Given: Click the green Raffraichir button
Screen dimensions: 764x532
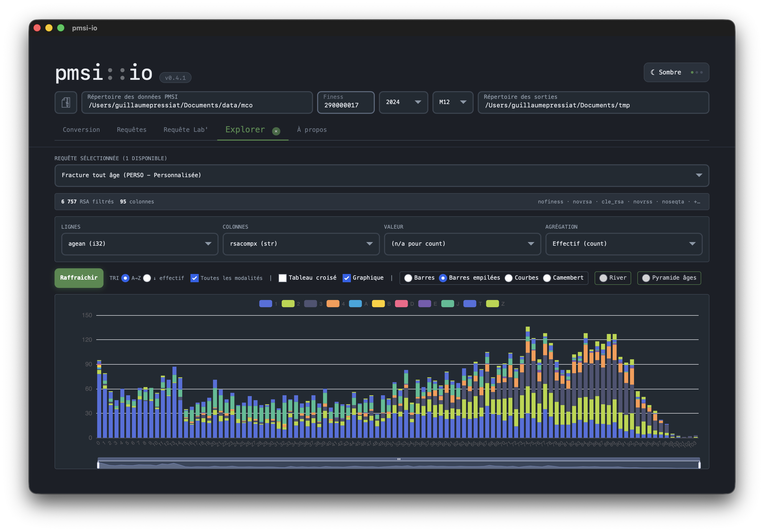Looking at the screenshot, I should coord(79,278).
